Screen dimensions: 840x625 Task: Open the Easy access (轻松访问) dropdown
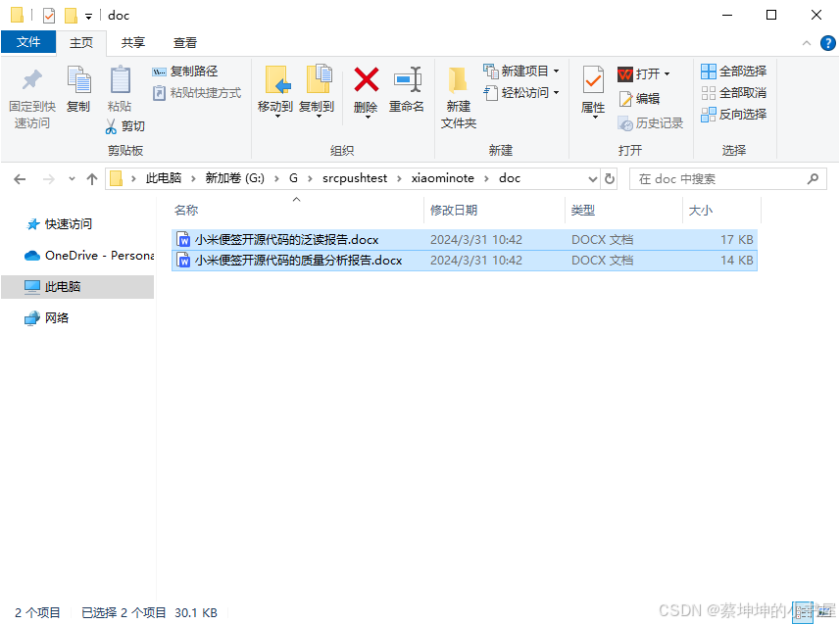[521, 93]
